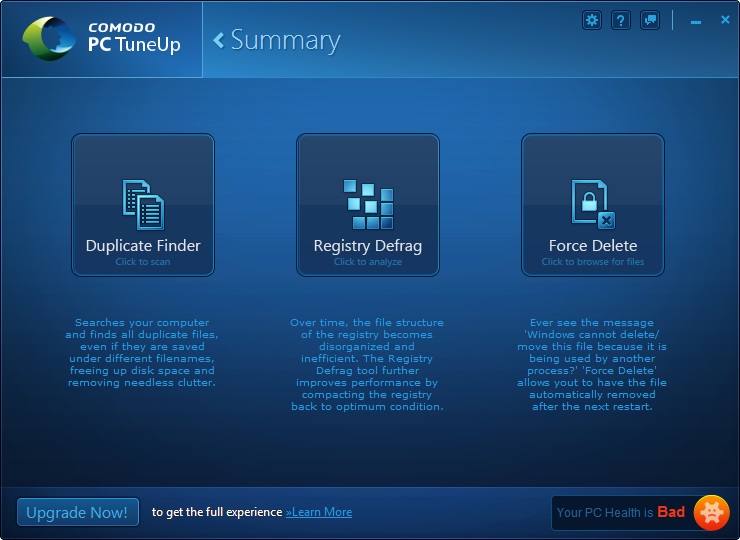Click the Comodo PC TuneUp logo

(101, 39)
